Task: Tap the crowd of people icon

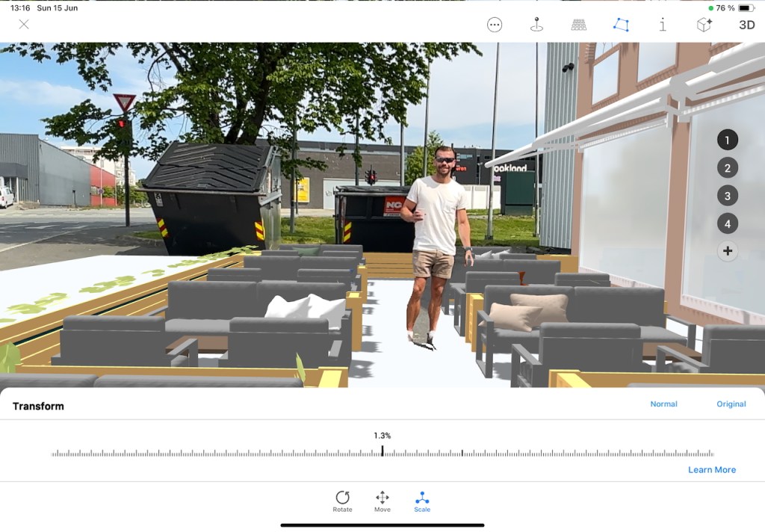Action: [x=579, y=25]
